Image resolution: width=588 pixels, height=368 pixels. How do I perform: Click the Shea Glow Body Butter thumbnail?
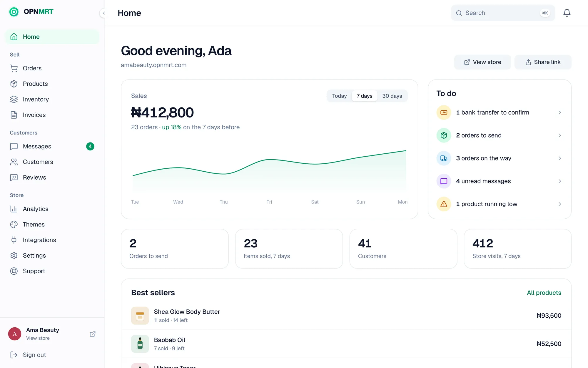140,316
